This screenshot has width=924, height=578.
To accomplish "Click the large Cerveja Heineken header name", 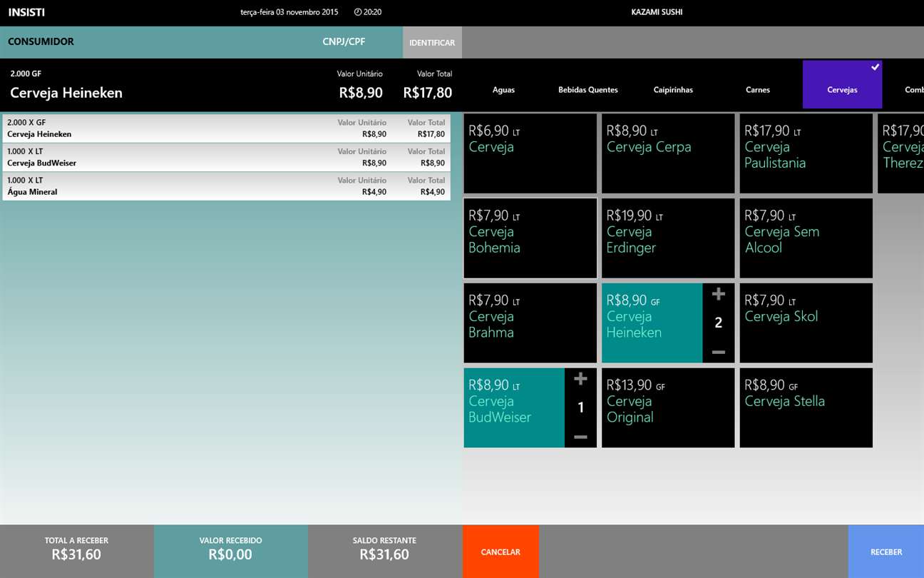I will 66,93.
